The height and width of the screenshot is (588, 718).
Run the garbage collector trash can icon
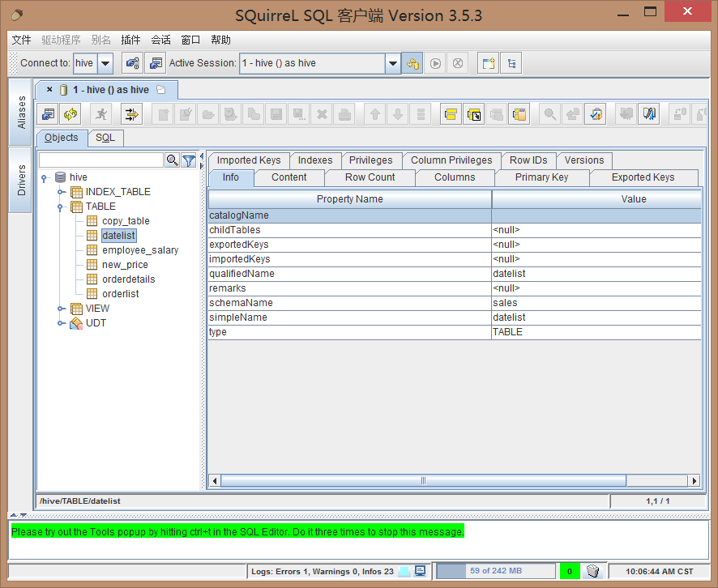point(592,571)
